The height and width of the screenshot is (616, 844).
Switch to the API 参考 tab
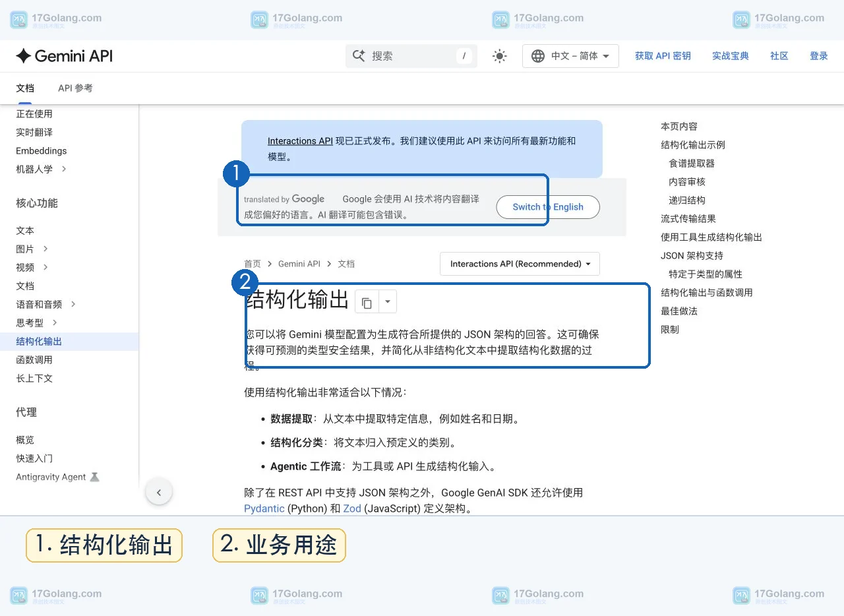75,88
